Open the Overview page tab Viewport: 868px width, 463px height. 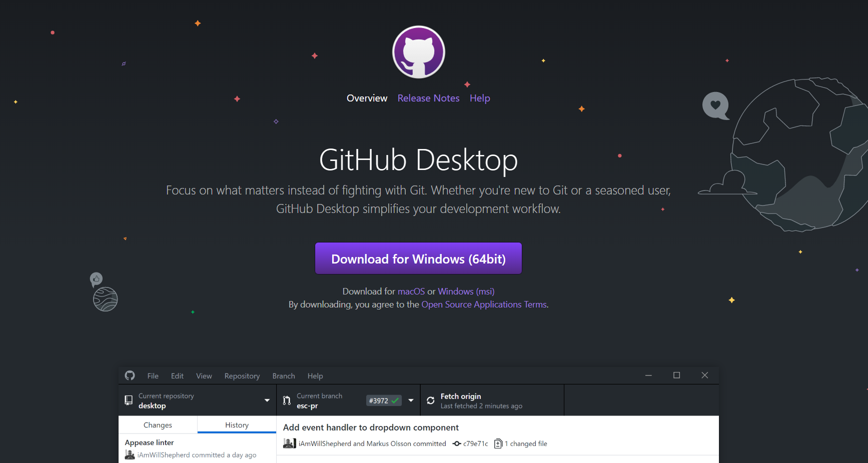(x=367, y=98)
